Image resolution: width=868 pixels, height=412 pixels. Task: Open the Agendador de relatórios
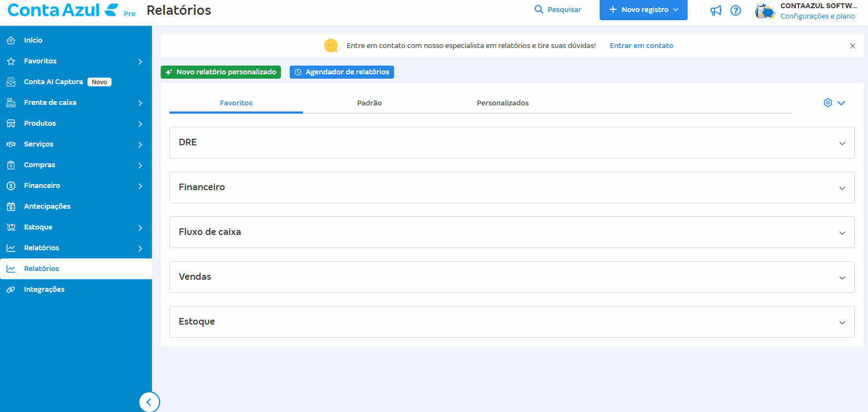point(342,72)
